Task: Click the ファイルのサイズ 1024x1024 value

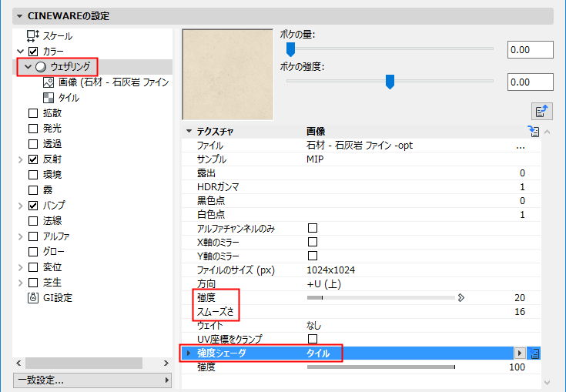Action: [330, 270]
